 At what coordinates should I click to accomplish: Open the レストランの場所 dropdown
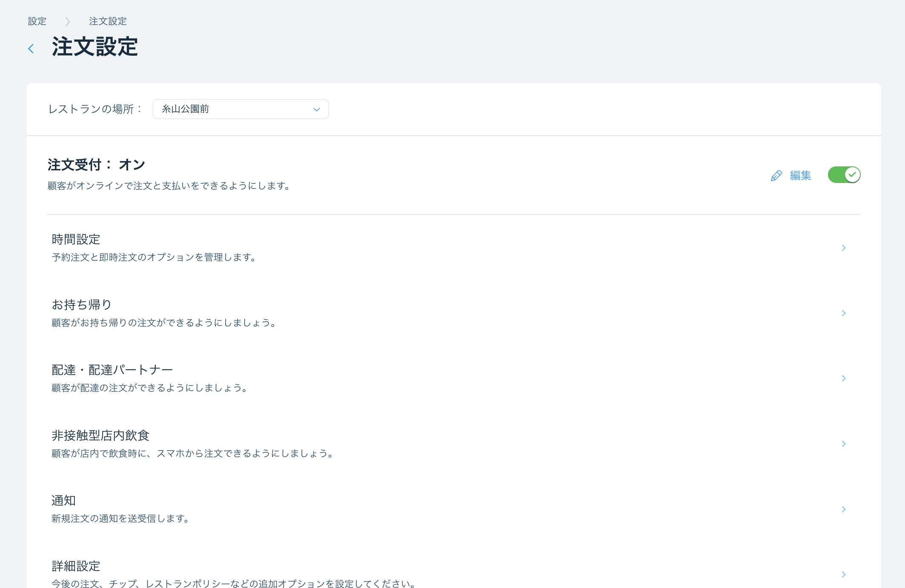click(x=240, y=109)
